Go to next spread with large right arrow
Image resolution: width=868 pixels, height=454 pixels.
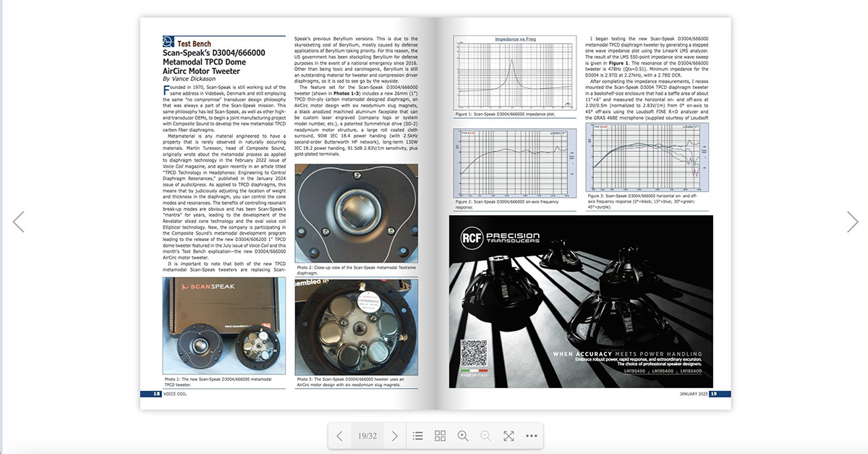click(x=853, y=222)
